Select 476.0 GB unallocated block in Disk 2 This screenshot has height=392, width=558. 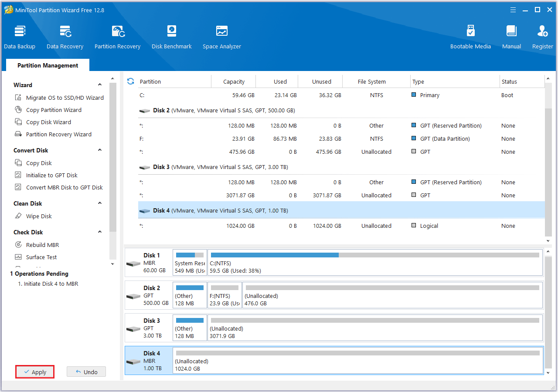point(392,295)
